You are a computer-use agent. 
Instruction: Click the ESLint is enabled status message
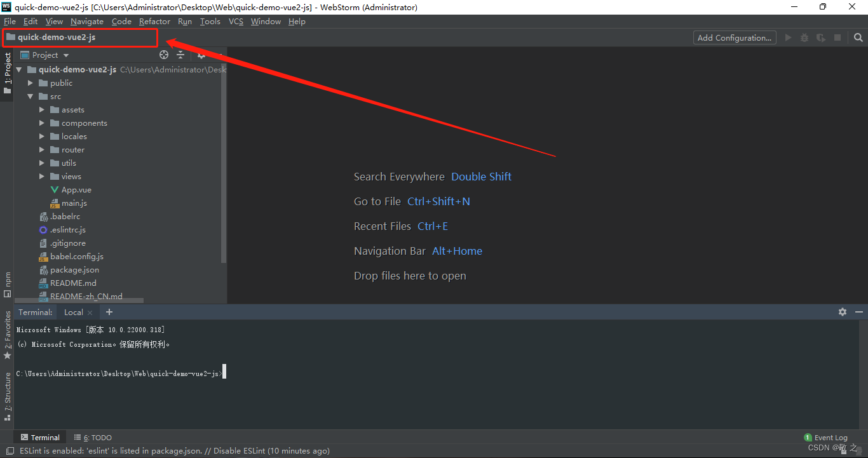[x=175, y=451]
